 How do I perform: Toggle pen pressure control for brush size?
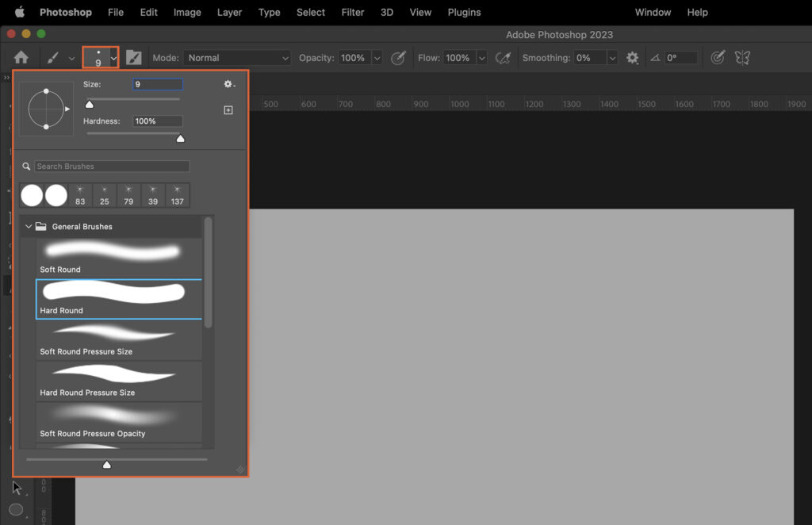[x=718, y=57]
